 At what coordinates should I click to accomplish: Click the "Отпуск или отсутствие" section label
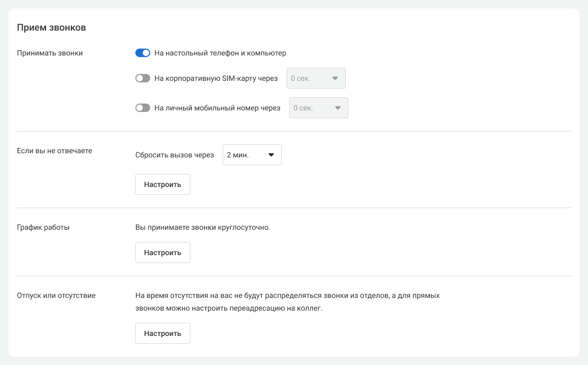pyautogui.click(x=56, y=295)
